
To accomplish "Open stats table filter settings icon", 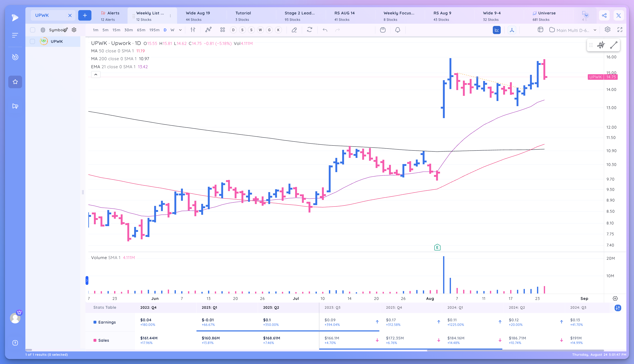I will tap(618, 308).
